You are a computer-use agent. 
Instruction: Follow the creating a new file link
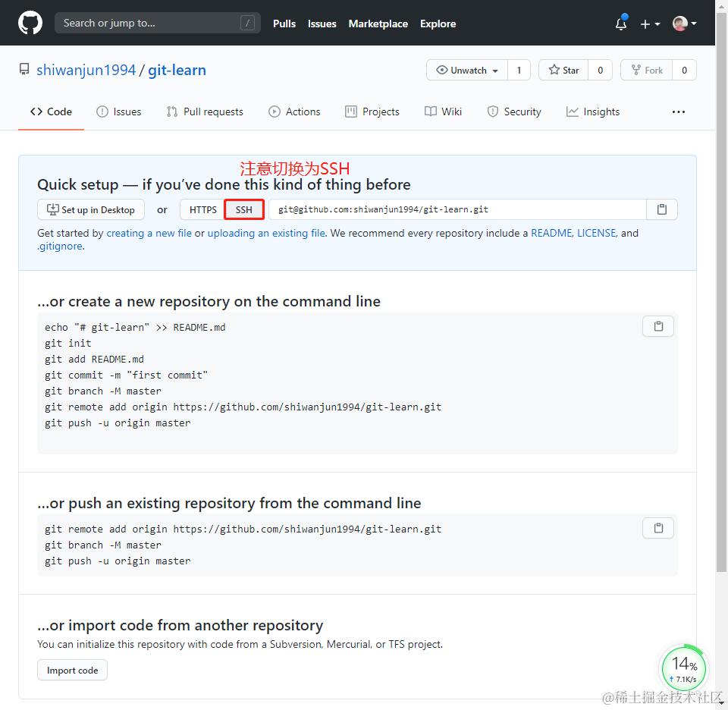point(149,233)
